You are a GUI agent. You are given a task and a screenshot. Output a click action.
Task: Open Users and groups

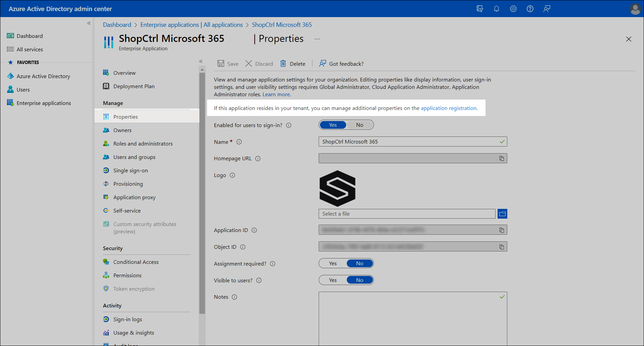point(134,157)
